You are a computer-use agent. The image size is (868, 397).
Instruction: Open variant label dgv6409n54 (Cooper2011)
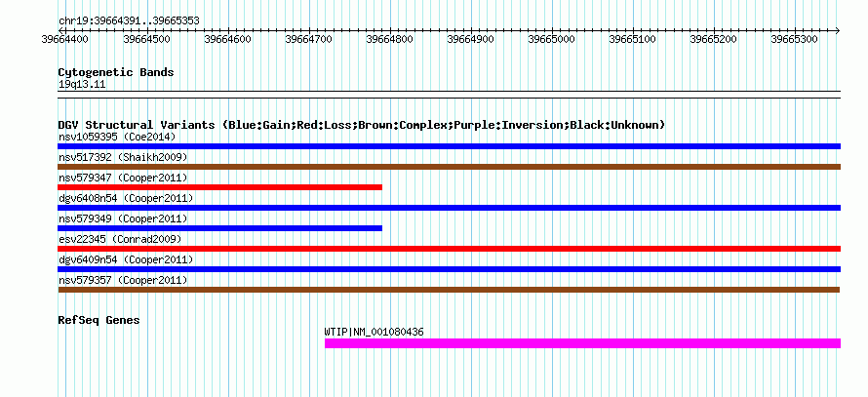coord(126,259)
